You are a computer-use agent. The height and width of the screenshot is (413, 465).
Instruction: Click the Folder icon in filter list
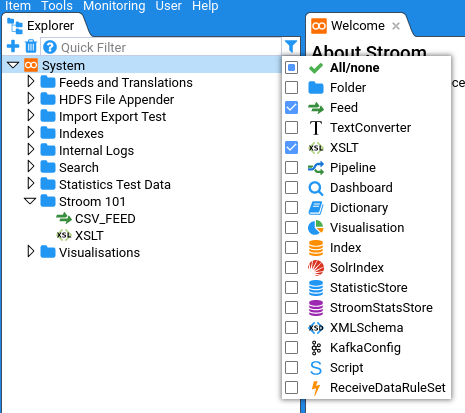[x=316, y=88]
